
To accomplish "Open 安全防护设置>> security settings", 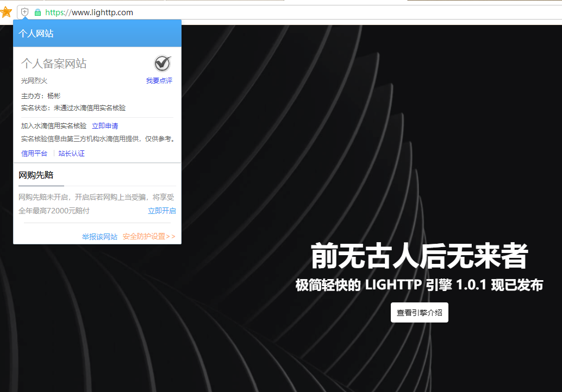I will 149,236.
